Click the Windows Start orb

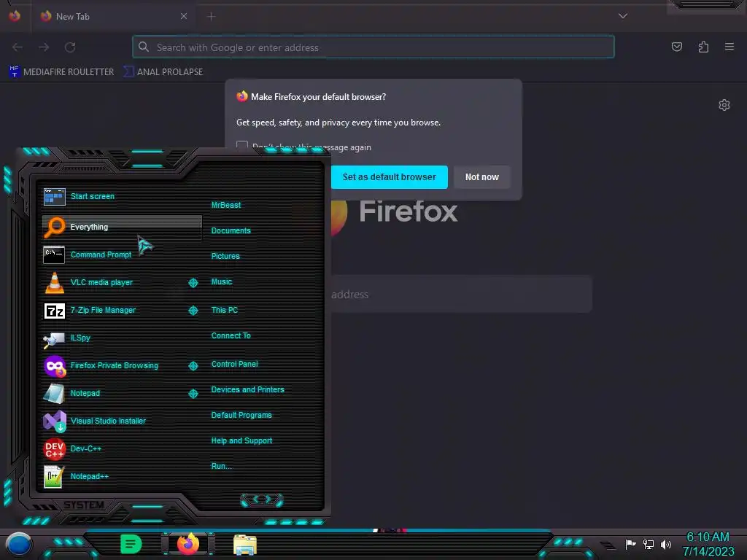19,545
